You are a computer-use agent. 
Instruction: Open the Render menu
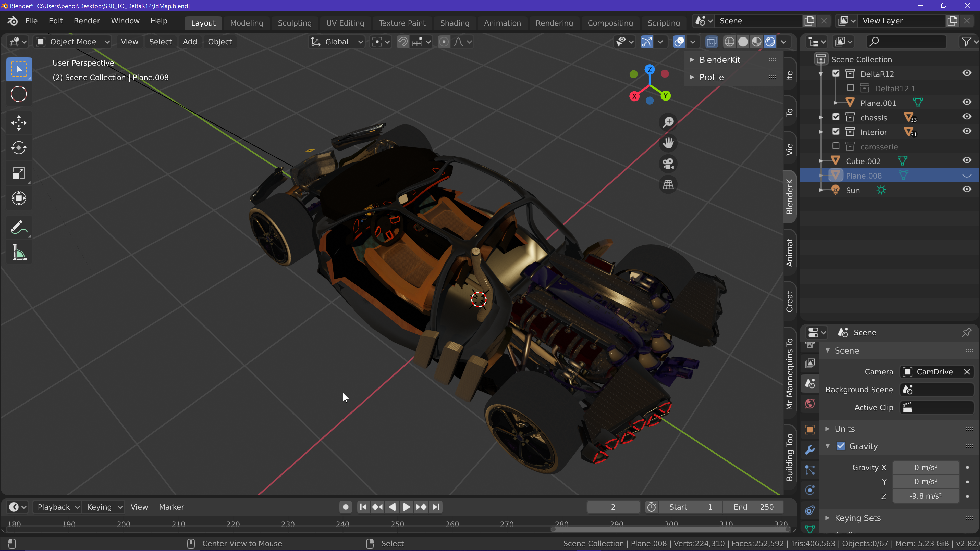[x=87, y=21]
